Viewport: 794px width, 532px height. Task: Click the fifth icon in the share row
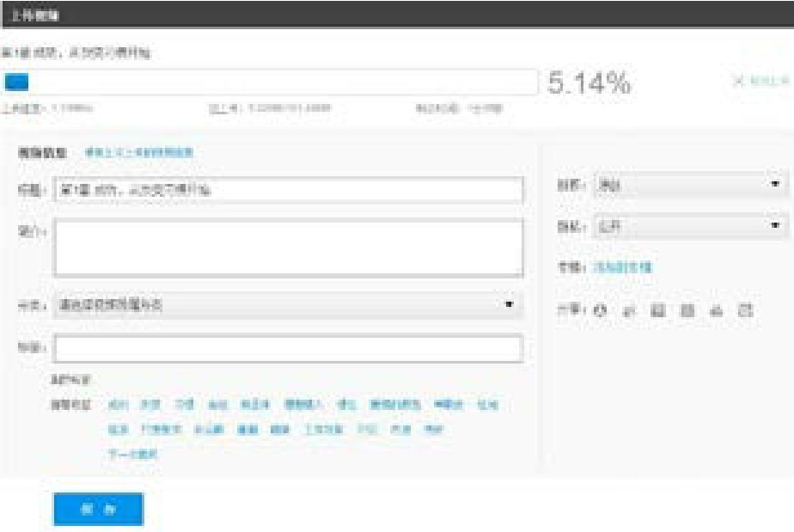click(716, 310)
